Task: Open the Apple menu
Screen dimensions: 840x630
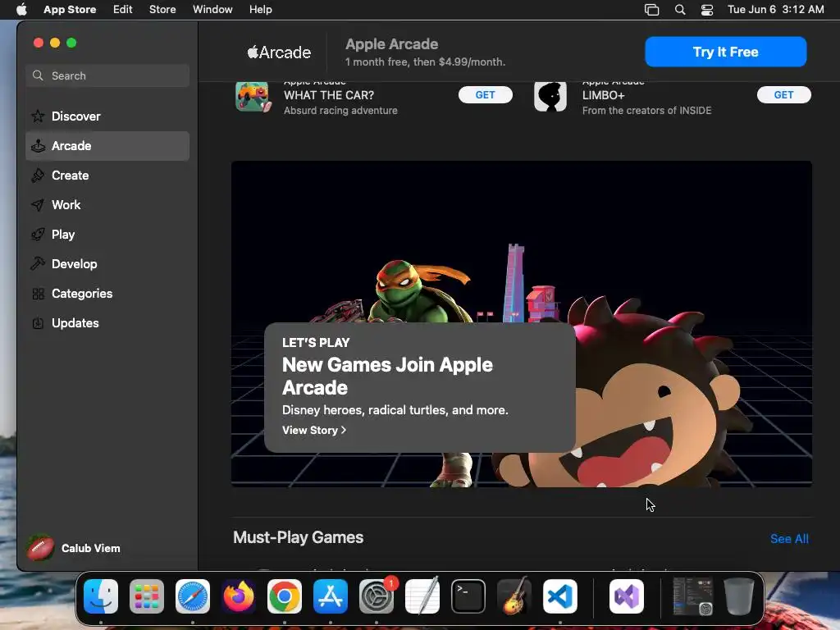Action: (21, 10)
